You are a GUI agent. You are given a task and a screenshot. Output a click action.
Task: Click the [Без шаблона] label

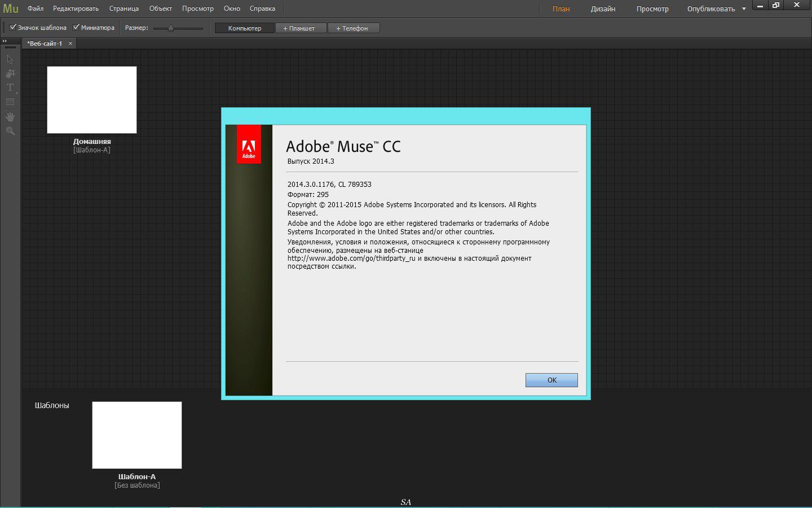[x=137, y=485]
